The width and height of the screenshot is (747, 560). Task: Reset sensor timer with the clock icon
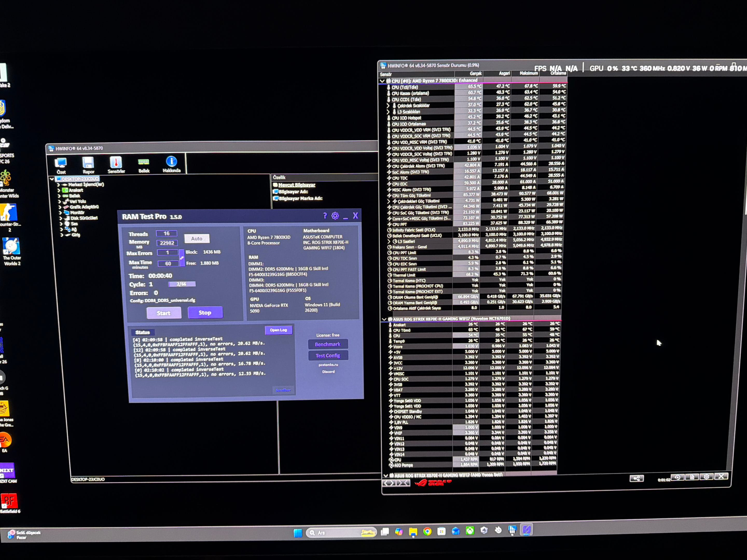click(677, 477)
